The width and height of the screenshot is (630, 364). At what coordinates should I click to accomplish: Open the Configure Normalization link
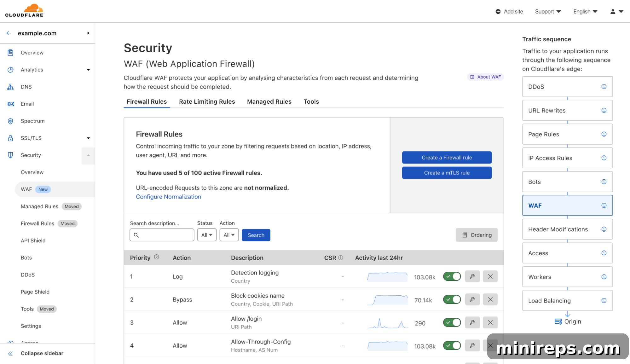point(168,197)
